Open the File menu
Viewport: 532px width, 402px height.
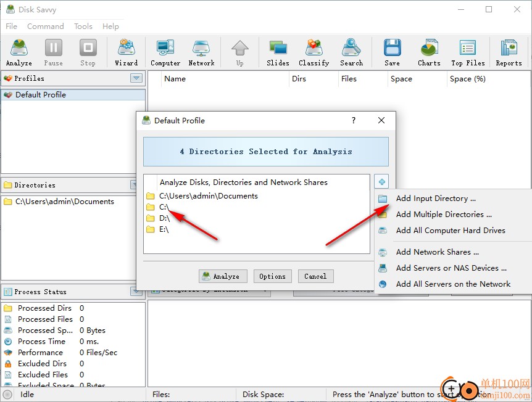click(x=11, y=26)
